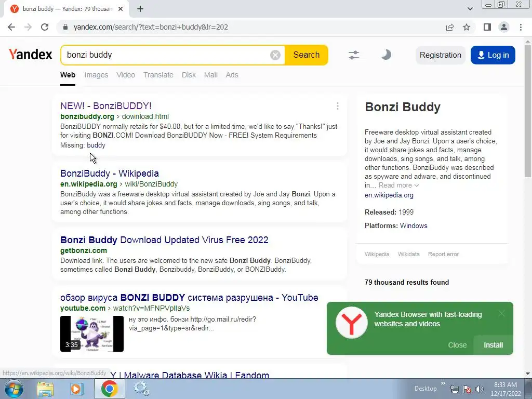The height and width of the screenshot is (399, 532).
Task: Toggle dark theme with the moon icon
Action: point(386,55)
